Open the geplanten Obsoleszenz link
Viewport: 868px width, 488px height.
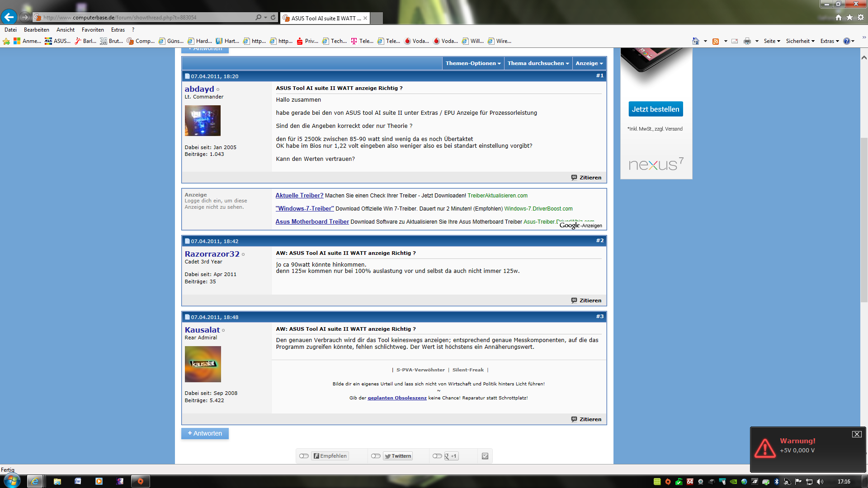pos(397,398)
